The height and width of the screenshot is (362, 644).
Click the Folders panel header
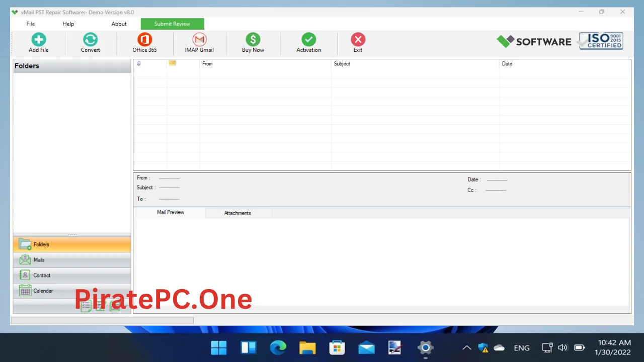click(x=72, y=66)
